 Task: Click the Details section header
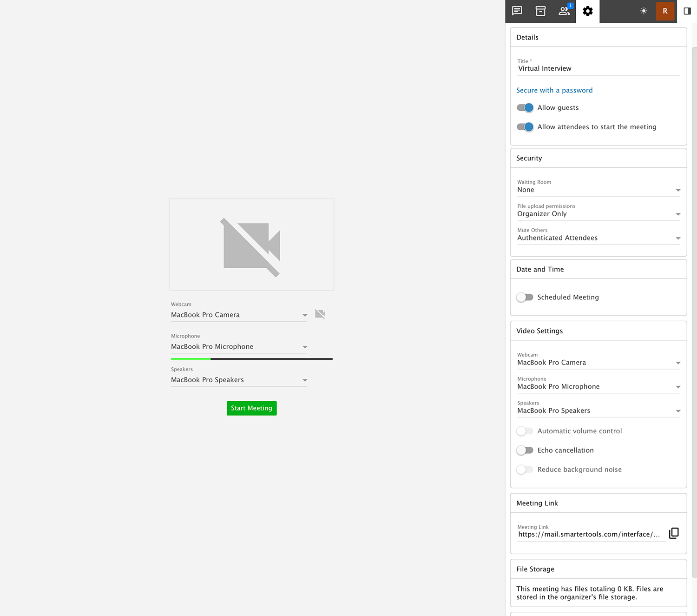(598, 37)
